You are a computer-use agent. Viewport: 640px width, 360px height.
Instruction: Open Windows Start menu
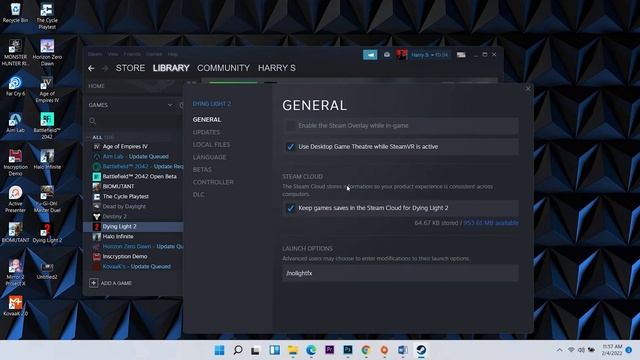click(x=219, y=350)
